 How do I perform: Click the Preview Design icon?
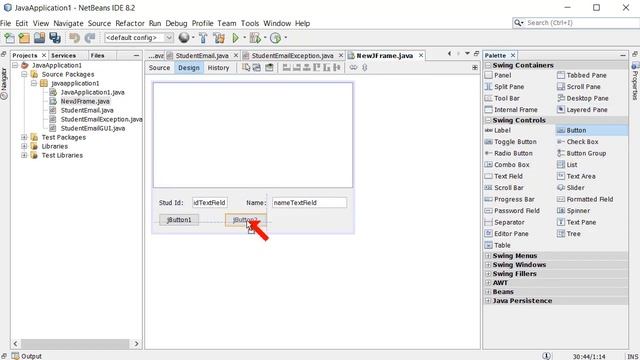coord(269,67)
